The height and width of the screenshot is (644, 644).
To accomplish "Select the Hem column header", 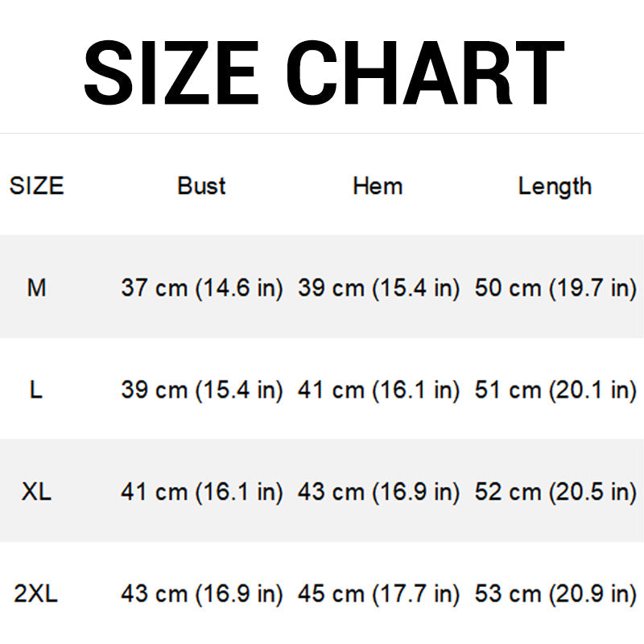I will click(378, 186).
